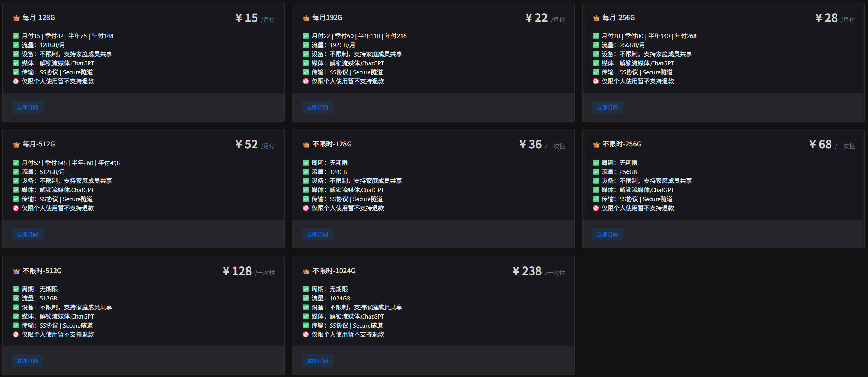Viewport: 868px width, 377px height.
Task: Click the text 月付22 | 季付60 | 半年110 | 年付216
Action: (359, 36)
